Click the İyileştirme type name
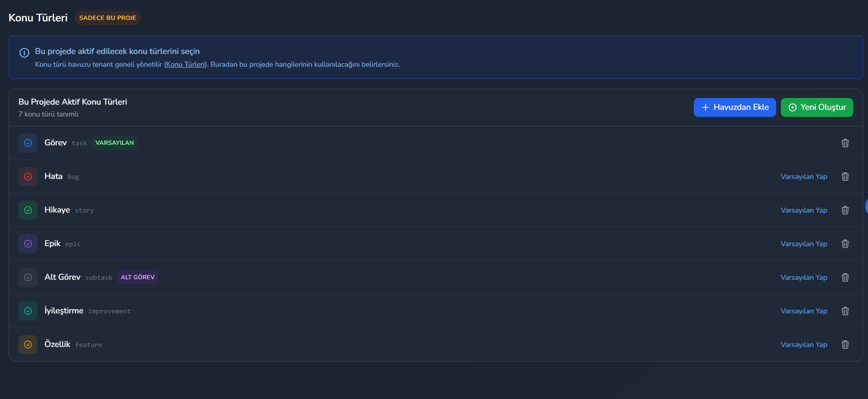868x399 pixels. click(x=64, y=311)
